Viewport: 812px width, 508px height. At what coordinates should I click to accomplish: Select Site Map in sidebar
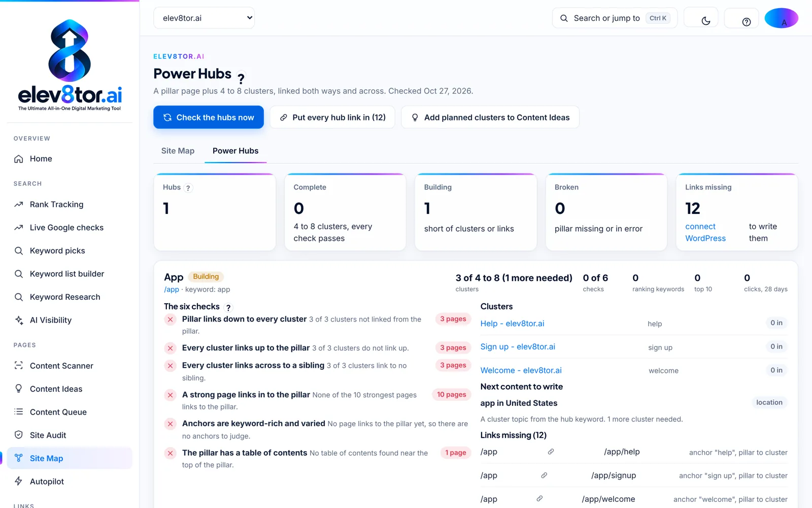70,458
